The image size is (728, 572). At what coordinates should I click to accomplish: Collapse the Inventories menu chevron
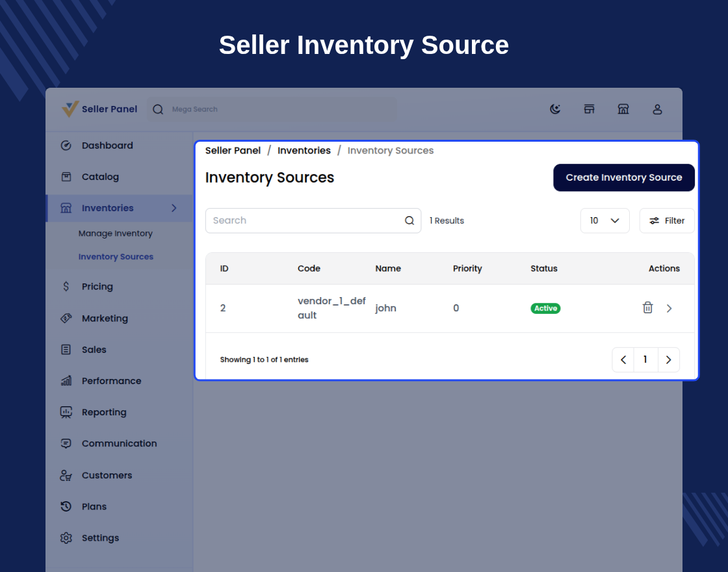(x=174, y=208)
